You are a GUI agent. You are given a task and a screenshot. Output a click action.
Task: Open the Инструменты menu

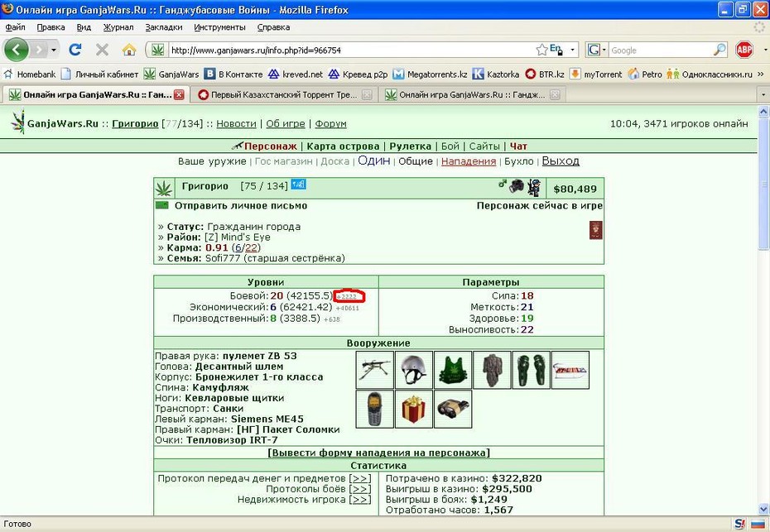coord(219,27)
